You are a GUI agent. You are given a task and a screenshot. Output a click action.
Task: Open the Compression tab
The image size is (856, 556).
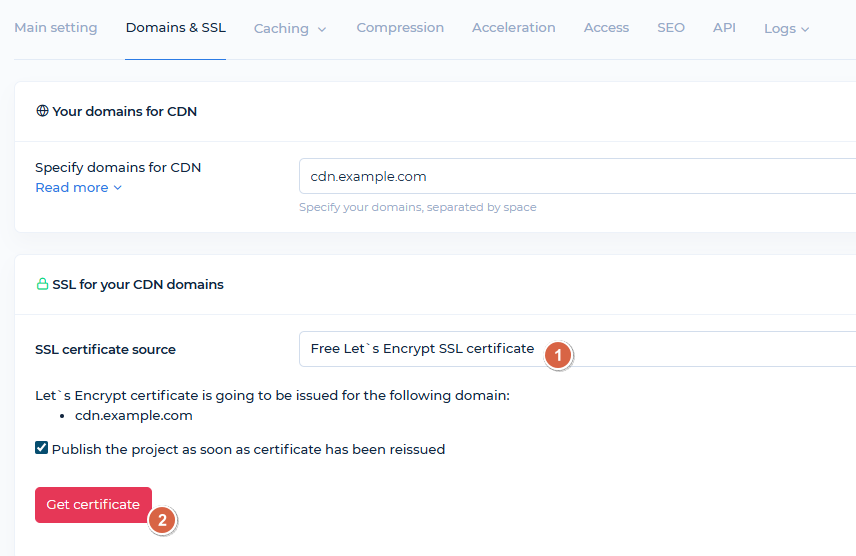(400, 28)
